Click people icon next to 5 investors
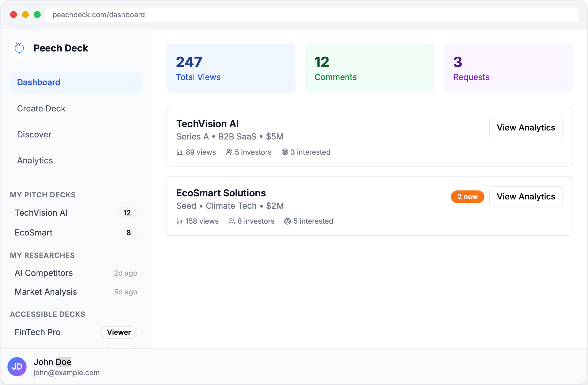 tap(229, 152)
